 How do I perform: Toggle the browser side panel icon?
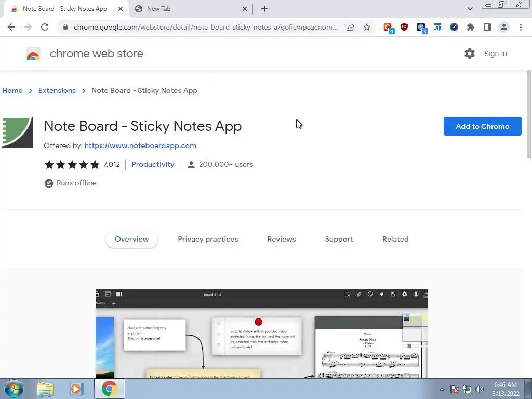(x=487, y=27)
